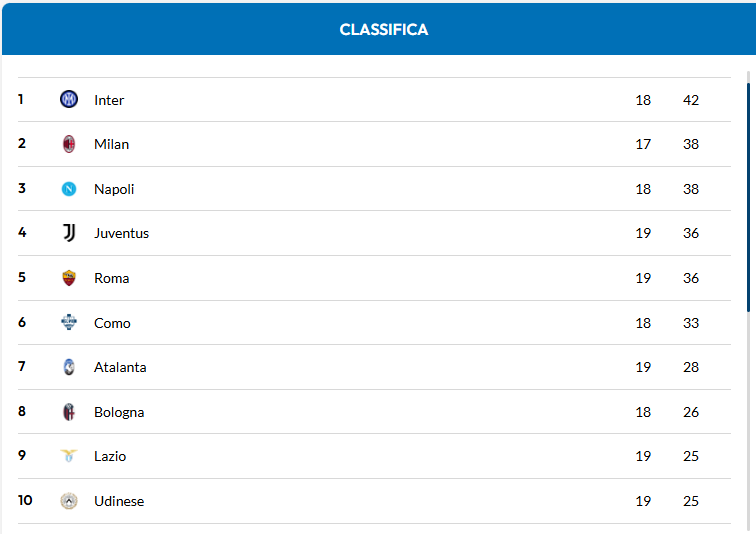The height and width of the screenshot is (534, 756).
Task: Click the Juventus club crest icon
Action: coord(69,233)
